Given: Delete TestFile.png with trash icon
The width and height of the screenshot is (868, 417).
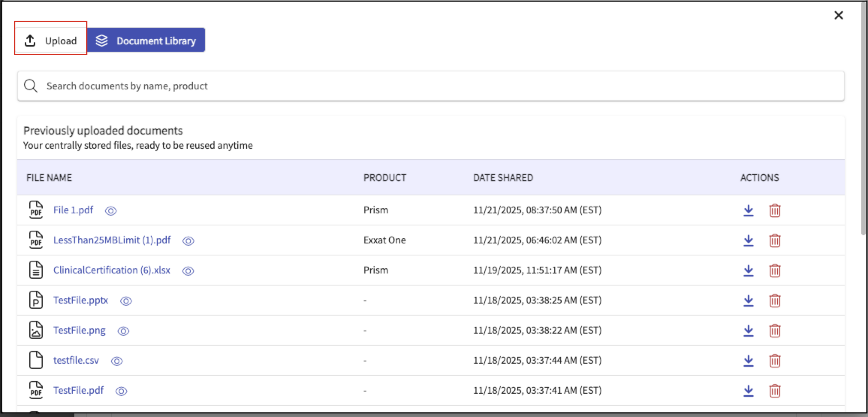Looking at the screenshot, I should (775, 331).
